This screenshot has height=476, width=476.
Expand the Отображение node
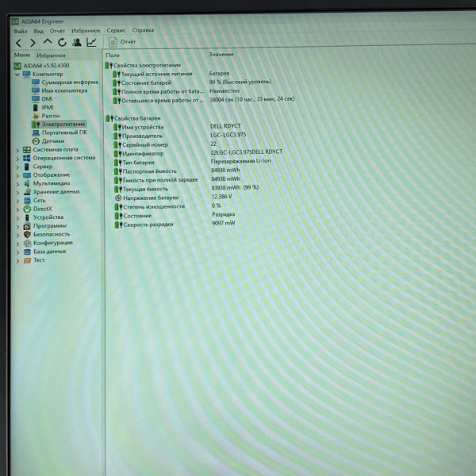coord(17,176)
